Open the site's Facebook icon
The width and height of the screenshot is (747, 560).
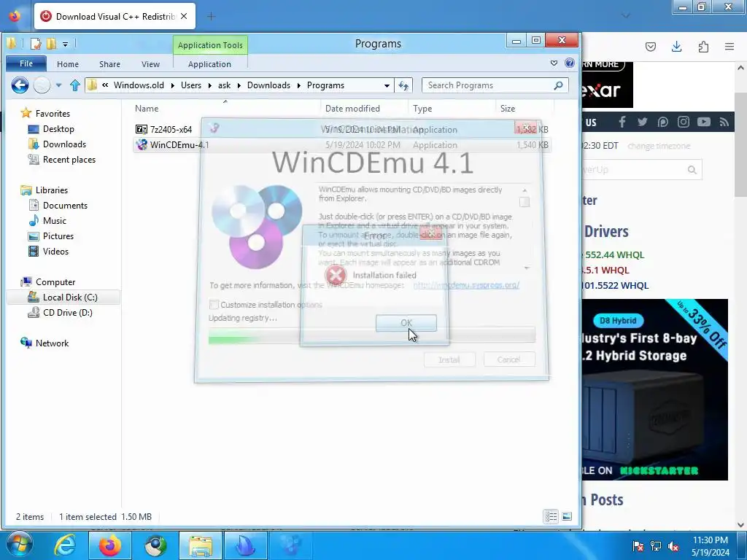pyautogui.click(x=622, y=122)
